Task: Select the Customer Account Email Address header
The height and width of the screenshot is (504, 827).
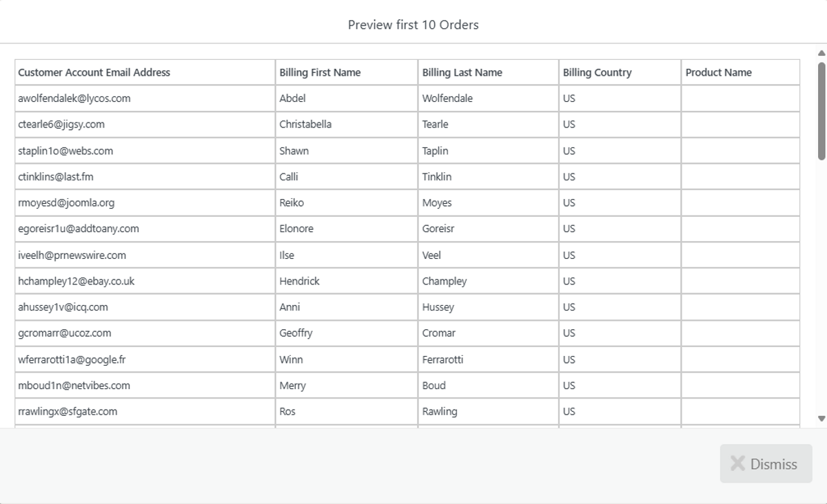Action: point(94,72)
